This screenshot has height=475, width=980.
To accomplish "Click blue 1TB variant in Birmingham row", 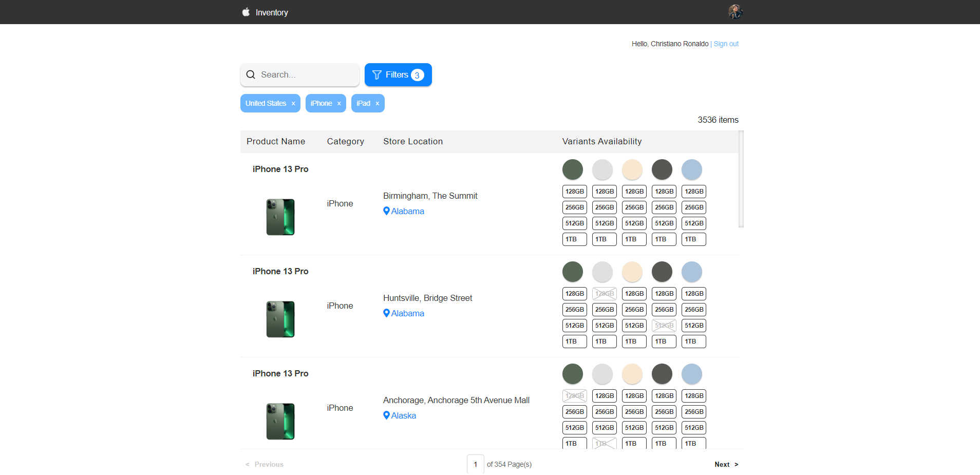I will point(694,239).
